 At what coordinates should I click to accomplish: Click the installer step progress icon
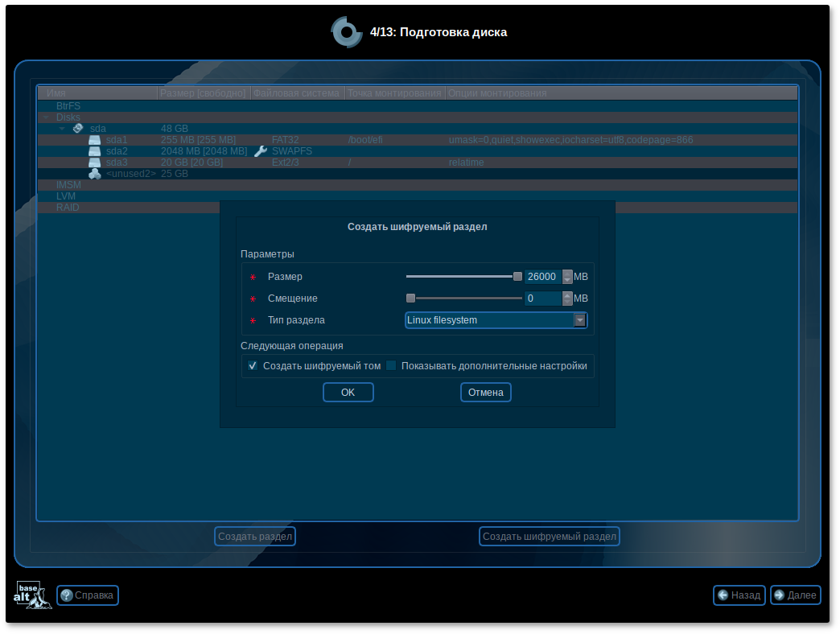(x=347, y=32)
